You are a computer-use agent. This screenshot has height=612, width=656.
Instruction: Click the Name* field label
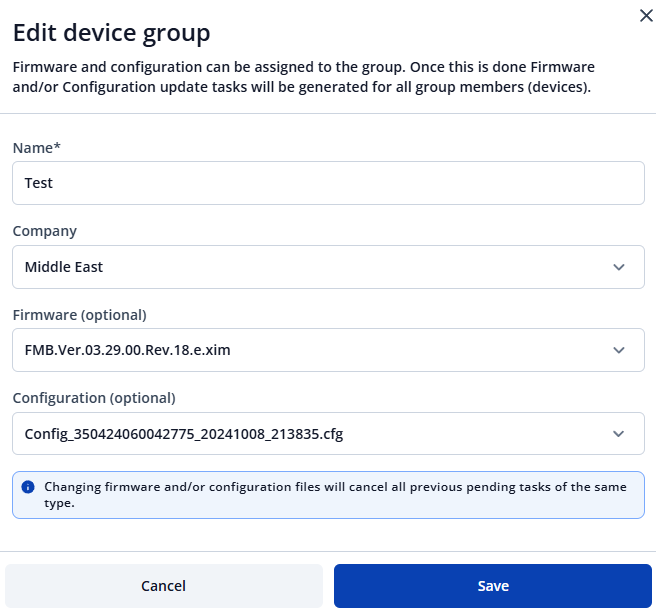pyautogui.click(x=37, y=148)
